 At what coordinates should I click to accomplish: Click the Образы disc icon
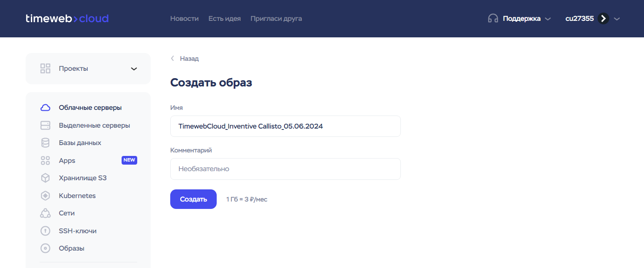tap(45, 248)
